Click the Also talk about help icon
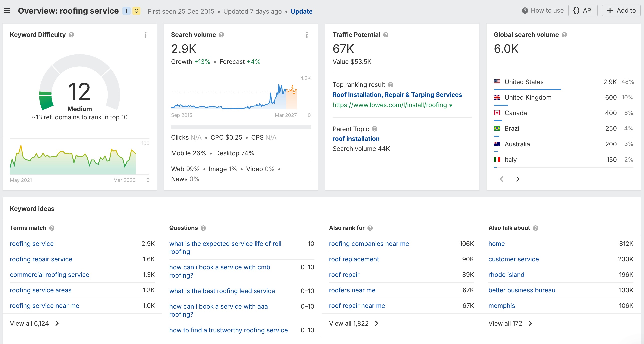This screenshot has height=344, width=644. [536, 228]
